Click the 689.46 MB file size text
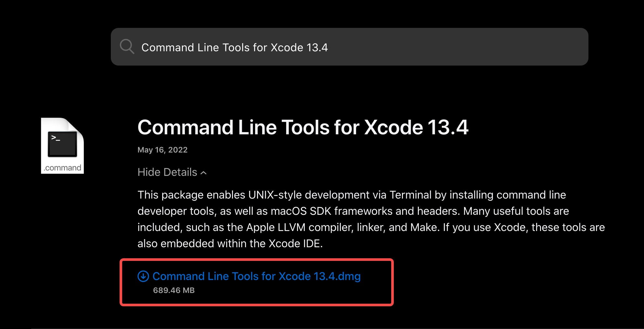This screenshot has height=329, width=644. click(x=174, y=290)
